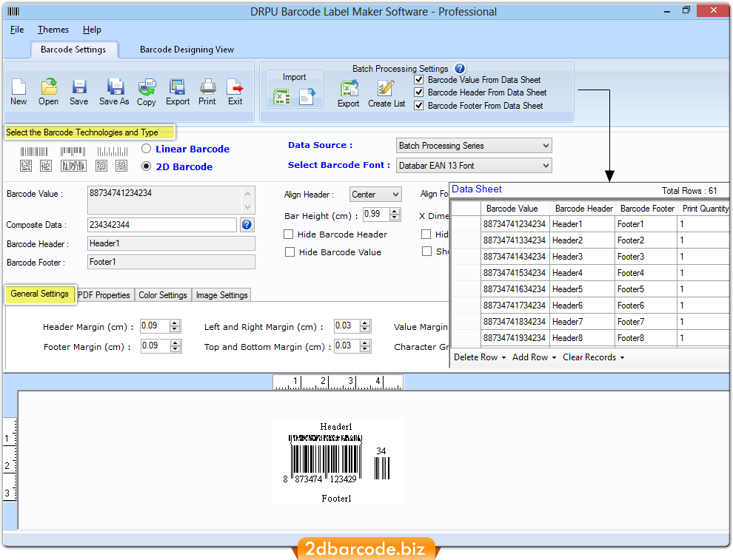
Task: Uncheck Barcode Value From Data Sheet
Action: click(419, 80)
